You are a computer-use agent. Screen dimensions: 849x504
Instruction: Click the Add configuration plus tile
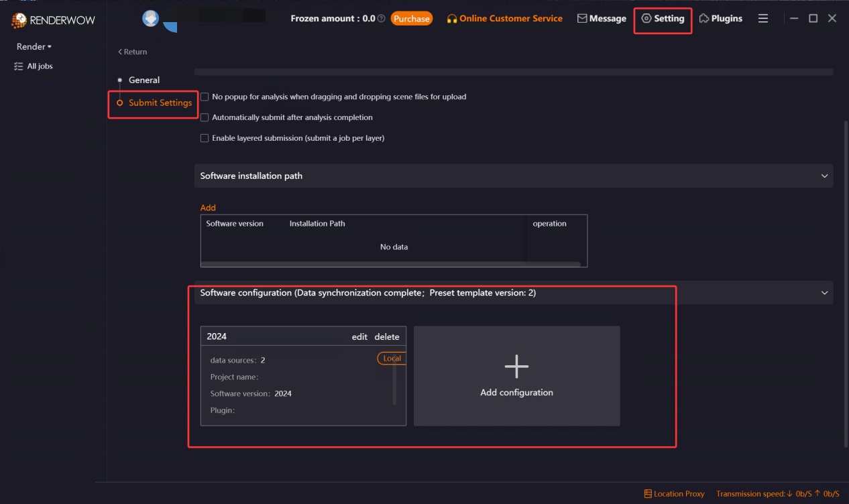point(516,376)
